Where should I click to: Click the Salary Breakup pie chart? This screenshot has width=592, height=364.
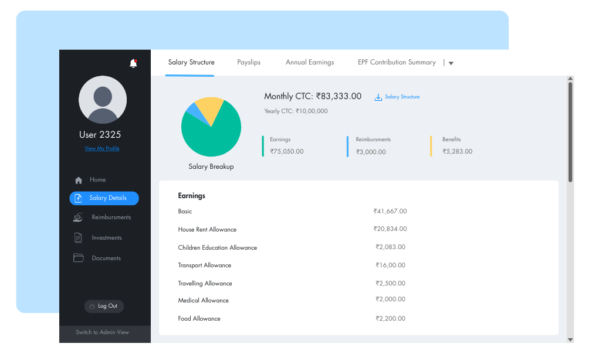(x=211, y=127)
